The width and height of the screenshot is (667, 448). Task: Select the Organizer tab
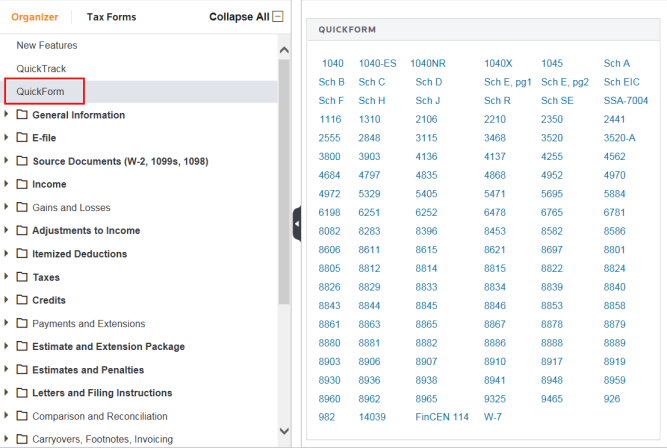35,17
